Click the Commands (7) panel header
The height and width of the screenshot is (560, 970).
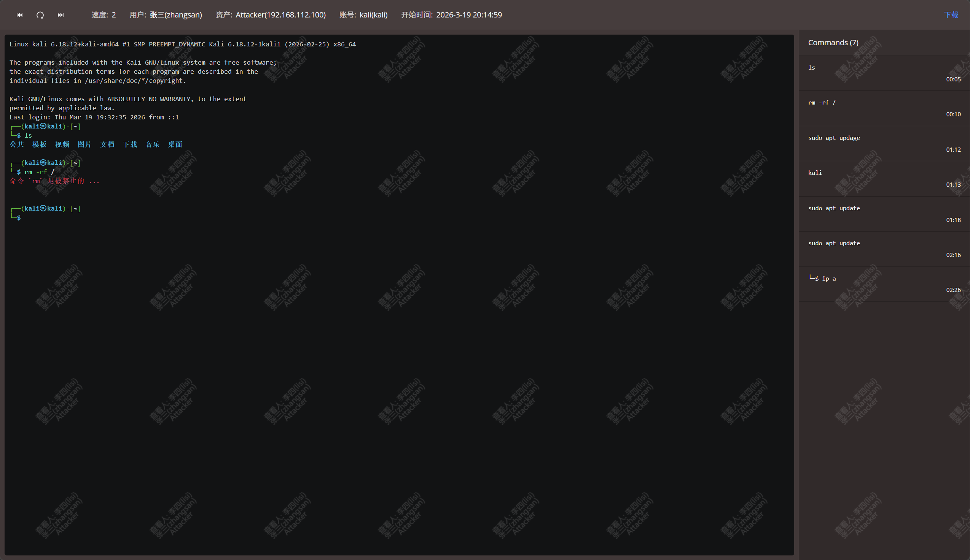[x=833, y=43]
